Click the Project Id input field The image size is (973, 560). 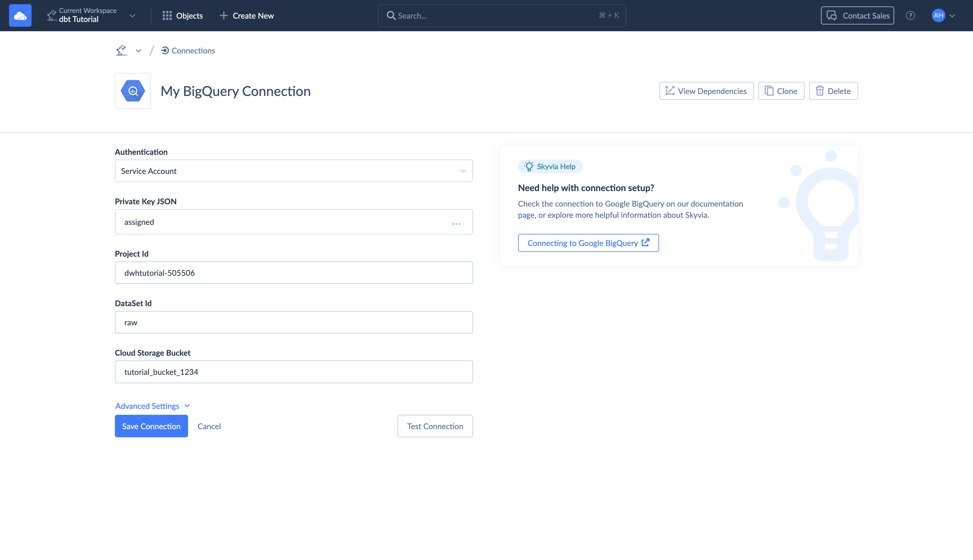pos(294,273)
